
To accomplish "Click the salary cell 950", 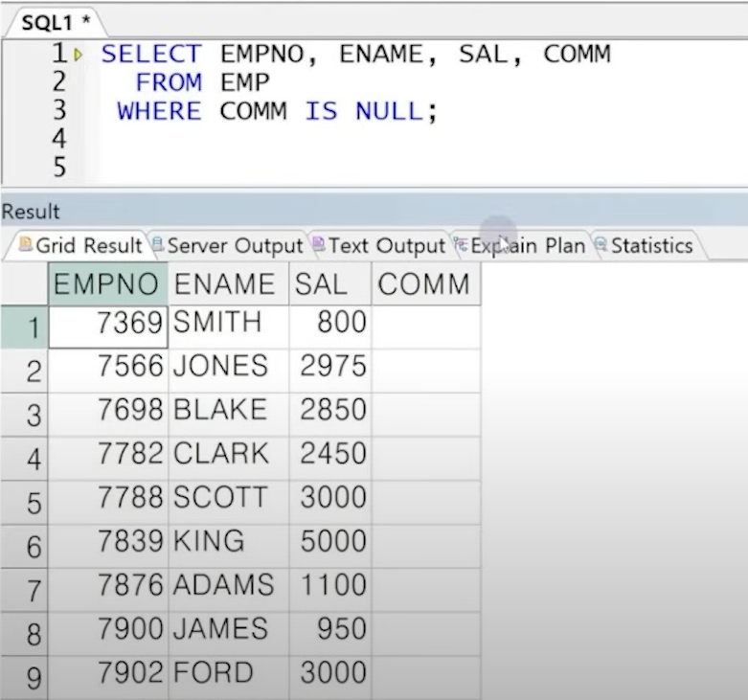I will click(x=330, y=634).
